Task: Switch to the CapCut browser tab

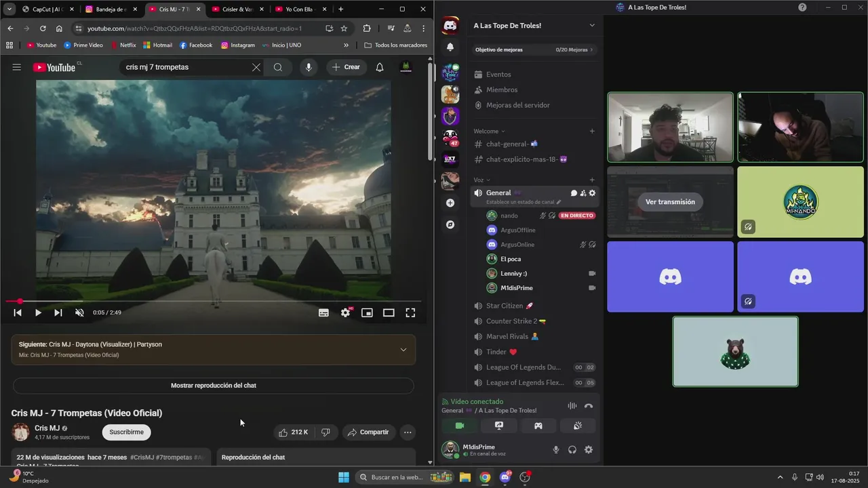Action: [47, 9]
